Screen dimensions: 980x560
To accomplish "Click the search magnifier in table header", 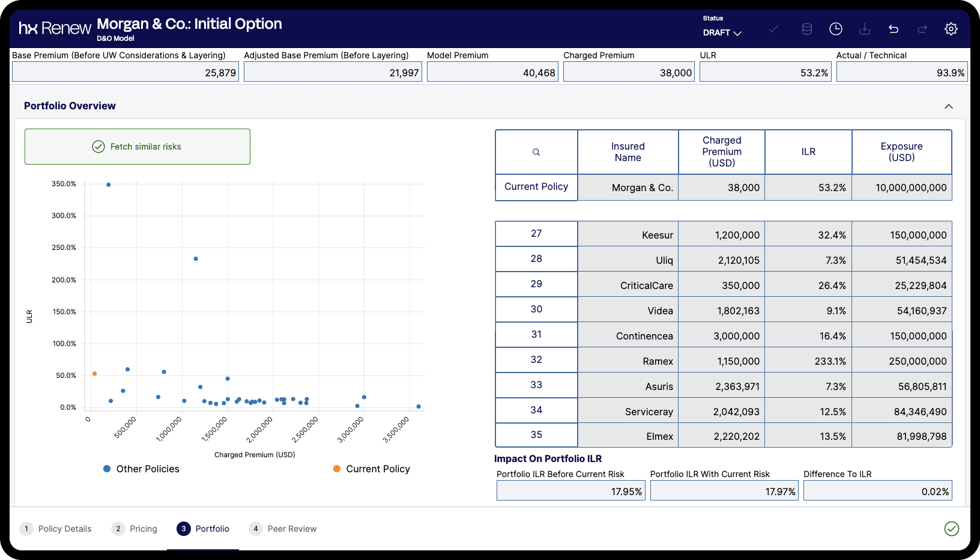I will tap(536, 152).
